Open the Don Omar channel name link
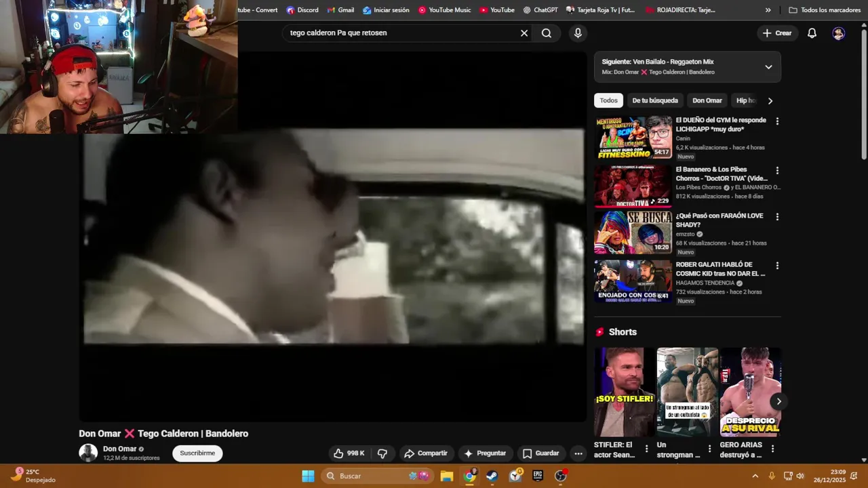 pos(120,449)
